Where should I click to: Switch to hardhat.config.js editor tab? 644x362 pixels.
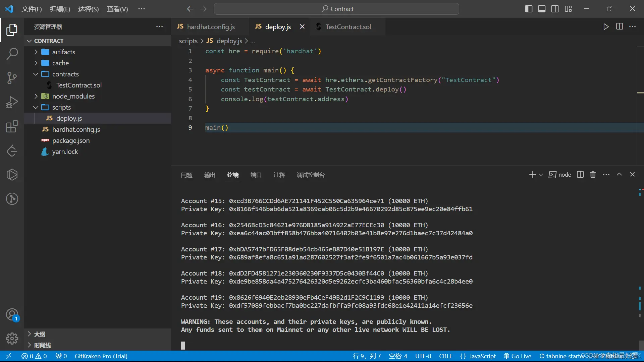[x=211, y=27]
